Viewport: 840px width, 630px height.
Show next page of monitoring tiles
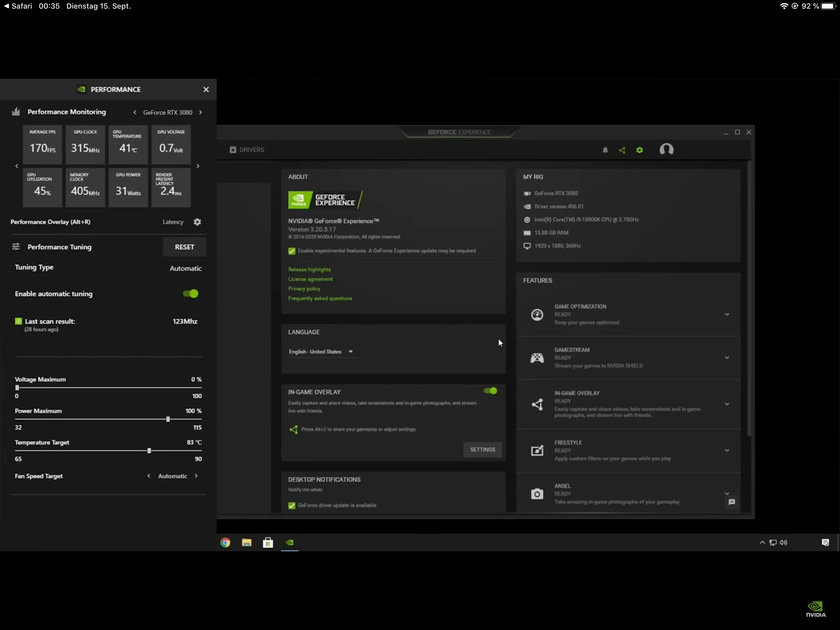point(198,166)
